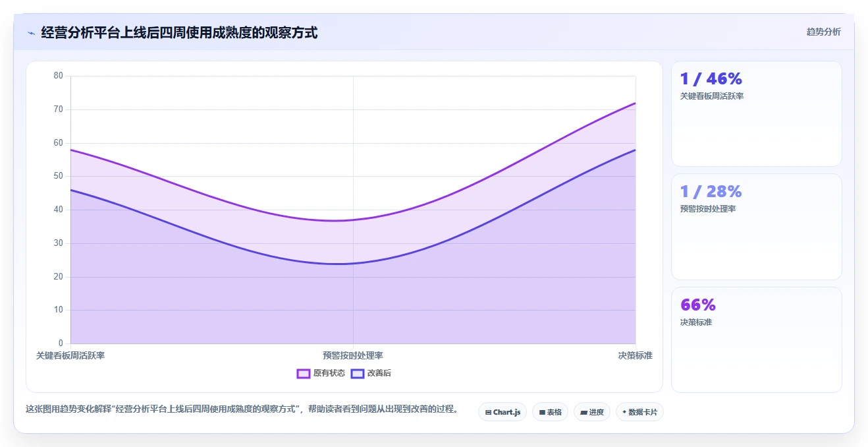Click the 预警按时处理率 x-axis label
Image resolution: width=868 pixels, height=447 pixels.
pyautogui.click(x=353, y=355)
